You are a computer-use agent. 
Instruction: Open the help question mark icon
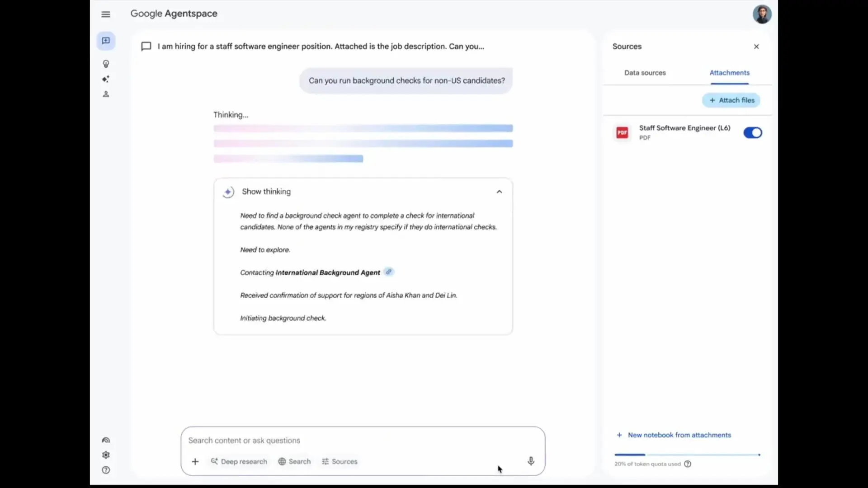pos(106,470)
